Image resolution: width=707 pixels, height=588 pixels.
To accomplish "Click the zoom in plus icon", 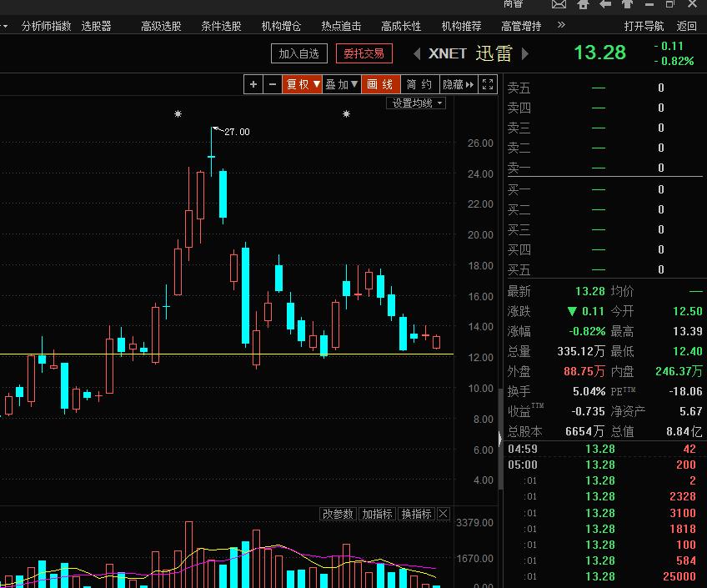I will (254, 84).
